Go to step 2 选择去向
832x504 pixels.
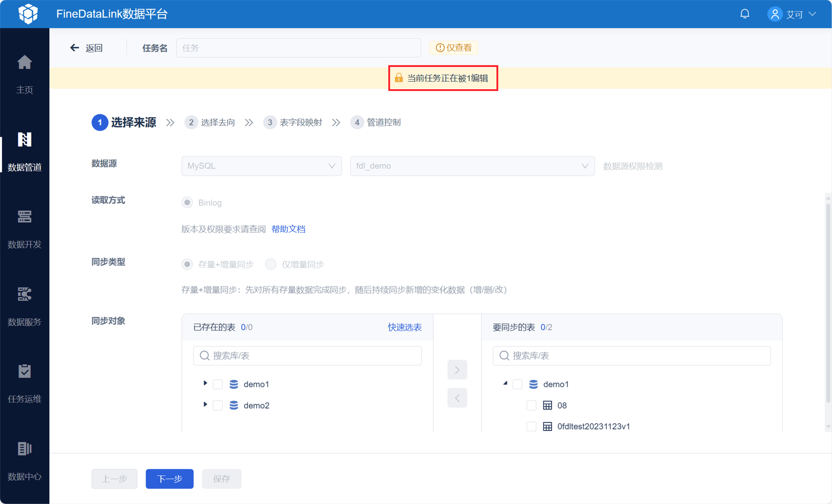tap(209, 122)
